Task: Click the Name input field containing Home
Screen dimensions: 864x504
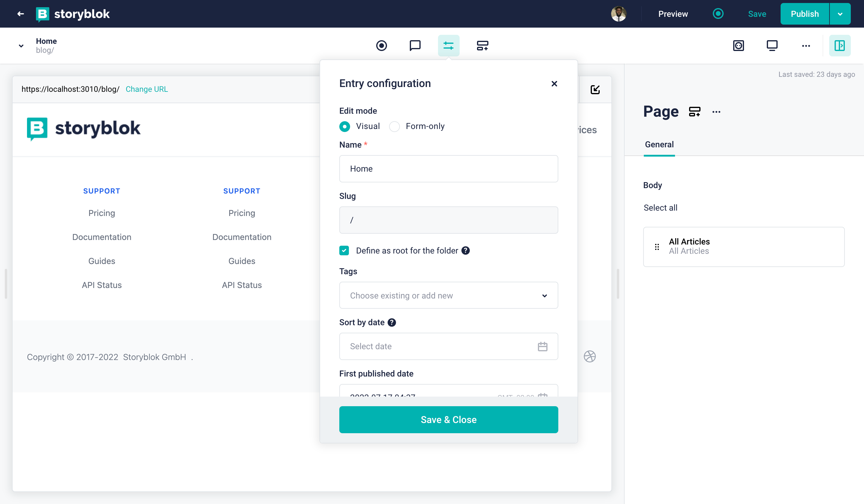Action: tap(448, 169)
